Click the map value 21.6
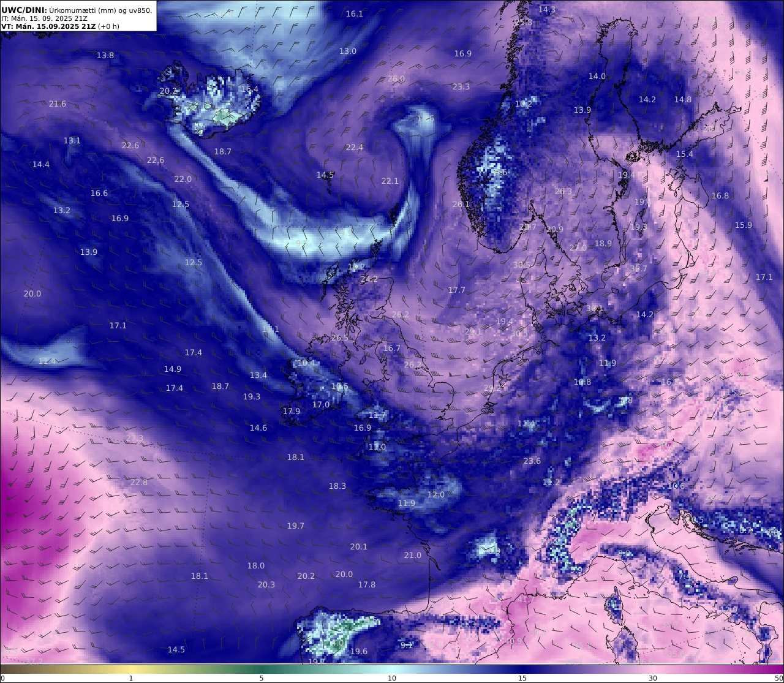784x683 pixels. (x=58, y=104)
